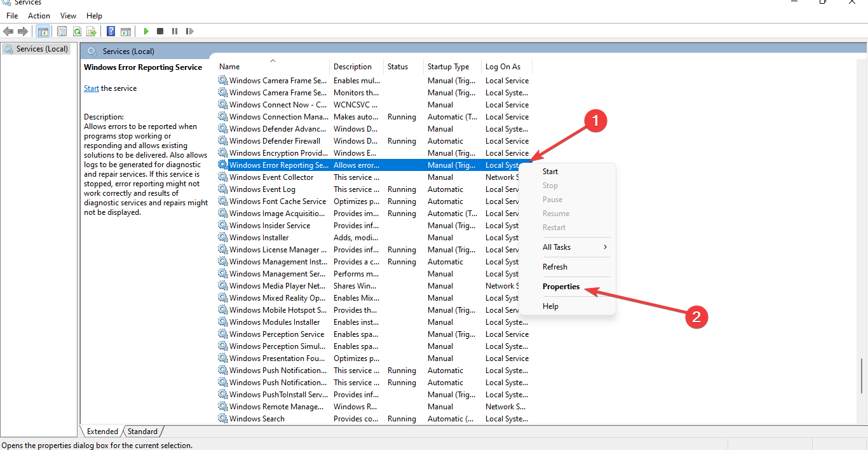The image size is (868, 450).
Task: Click the blue question mark Help icon
Action: click(x=111, y=31)
